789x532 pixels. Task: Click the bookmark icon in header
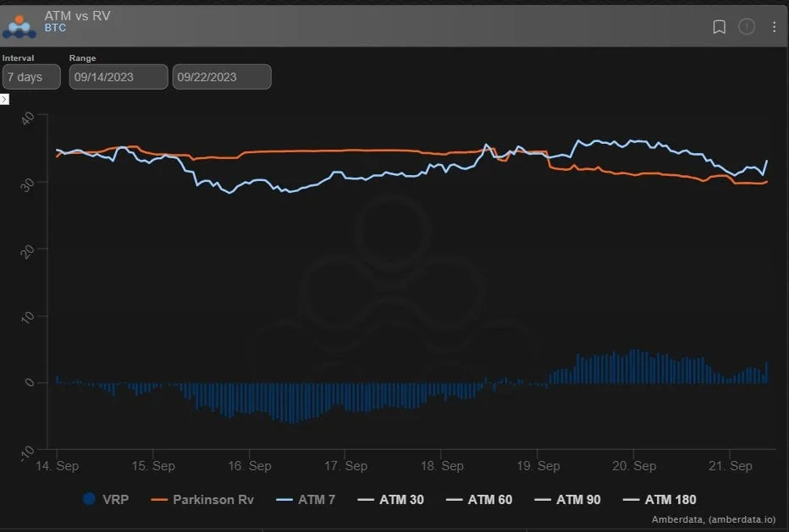[x=719, y=27]
